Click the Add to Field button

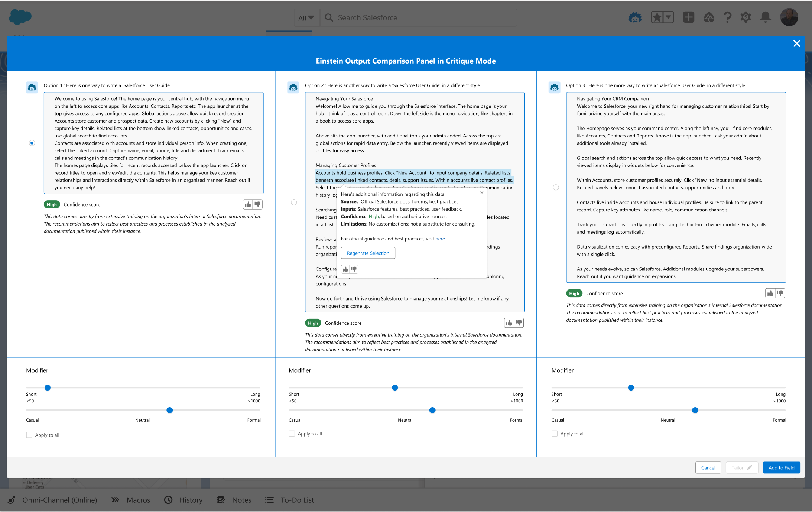coord(781,467)
